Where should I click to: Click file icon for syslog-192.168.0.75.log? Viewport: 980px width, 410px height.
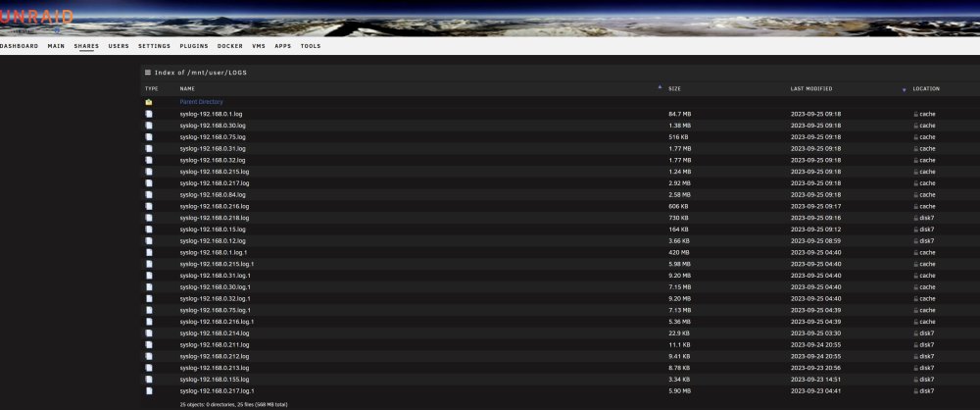[x=149, y=137]
